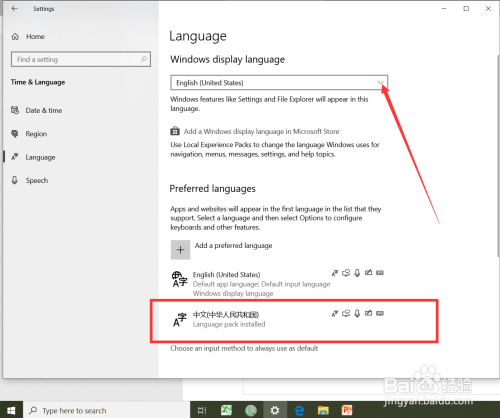Viewport: 500px width, 418px height.
Task: Open Microsoft Edge from the taskbar
Action: (299, 410)
